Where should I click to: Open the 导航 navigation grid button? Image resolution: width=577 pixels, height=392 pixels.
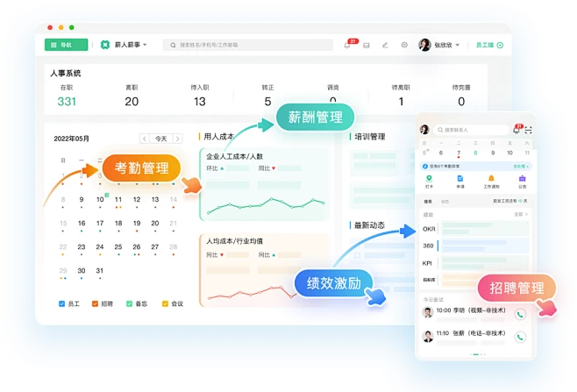(67, 45)
